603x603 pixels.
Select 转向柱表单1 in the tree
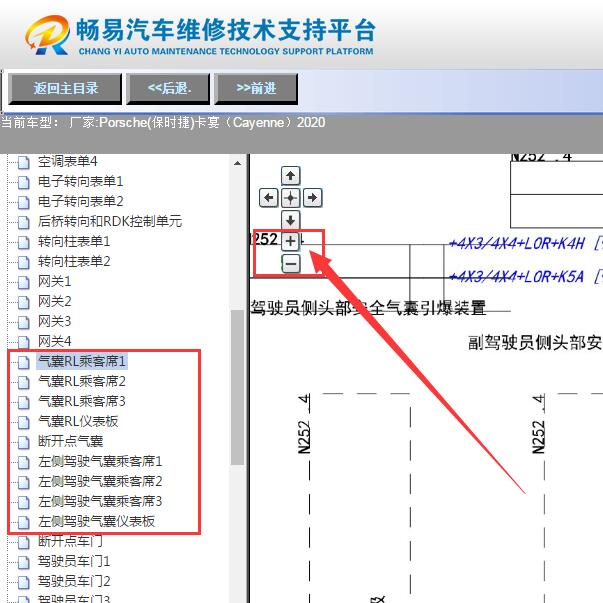pyautogui.click(x=74, y=242)
